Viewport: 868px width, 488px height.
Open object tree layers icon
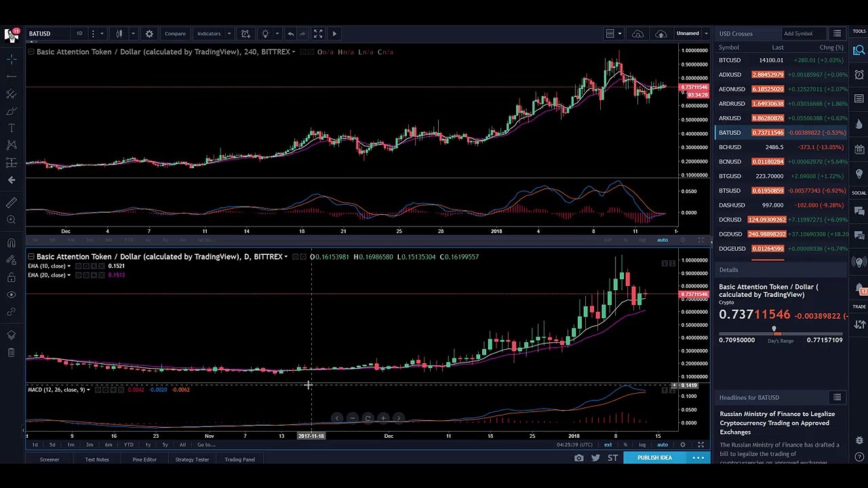point(12,335)
